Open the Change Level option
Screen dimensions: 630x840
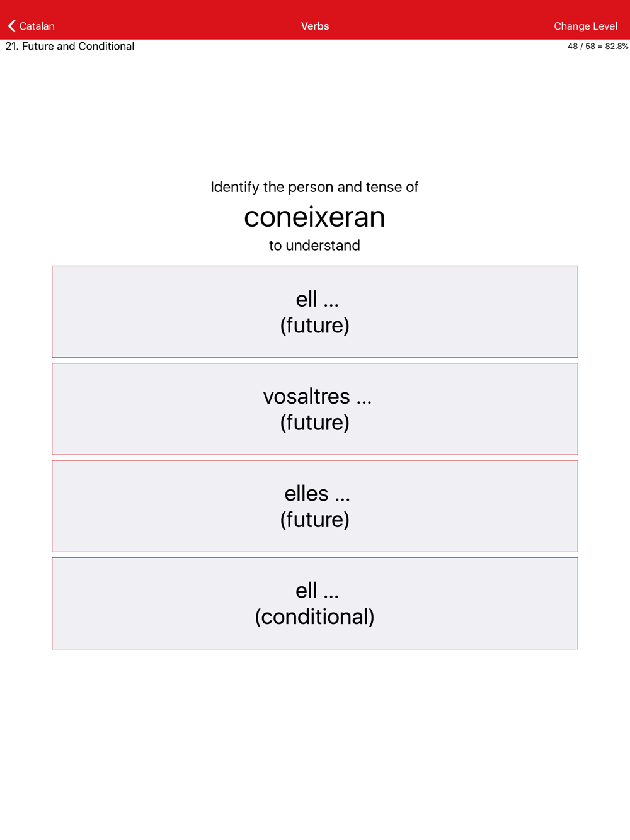585,26
